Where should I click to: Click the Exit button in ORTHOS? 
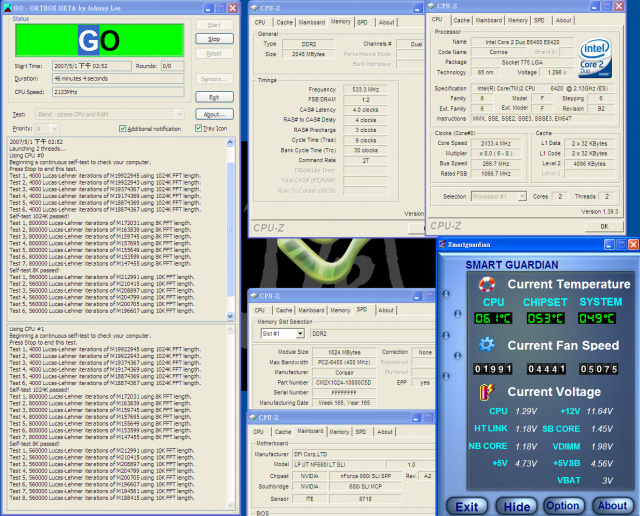[x=214, y=97]
